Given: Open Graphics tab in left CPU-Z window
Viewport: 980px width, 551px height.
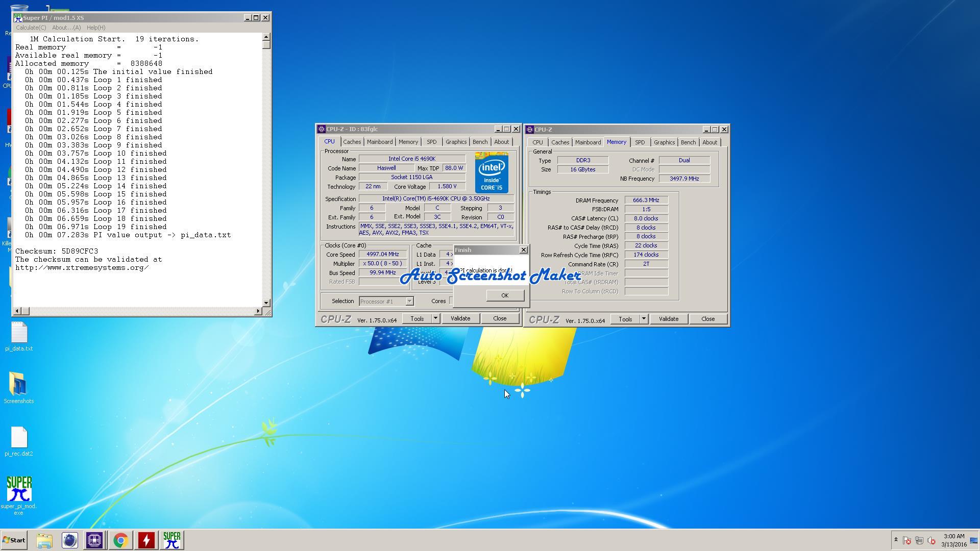Looking at the screenshot, I should (x=456, y=142).
